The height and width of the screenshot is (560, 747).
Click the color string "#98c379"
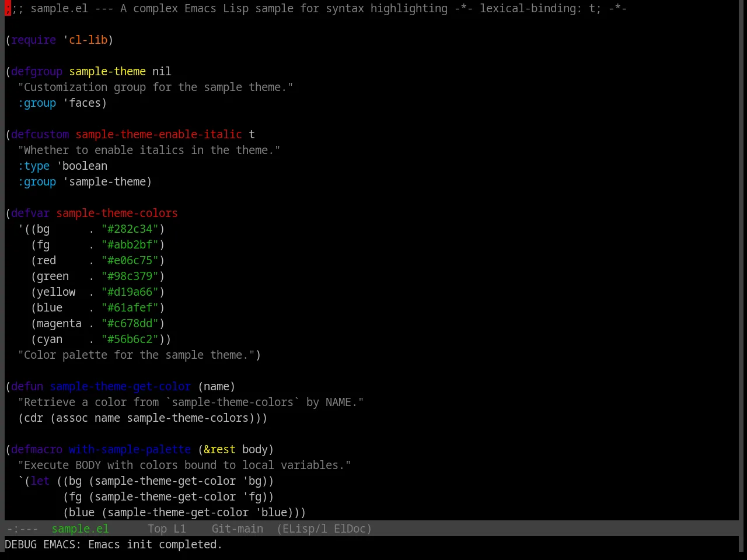tap(130, 276)
